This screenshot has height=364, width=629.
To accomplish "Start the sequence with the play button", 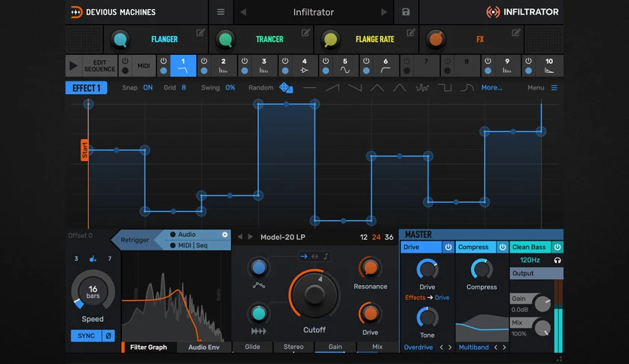I will click(x=74, y=65).
